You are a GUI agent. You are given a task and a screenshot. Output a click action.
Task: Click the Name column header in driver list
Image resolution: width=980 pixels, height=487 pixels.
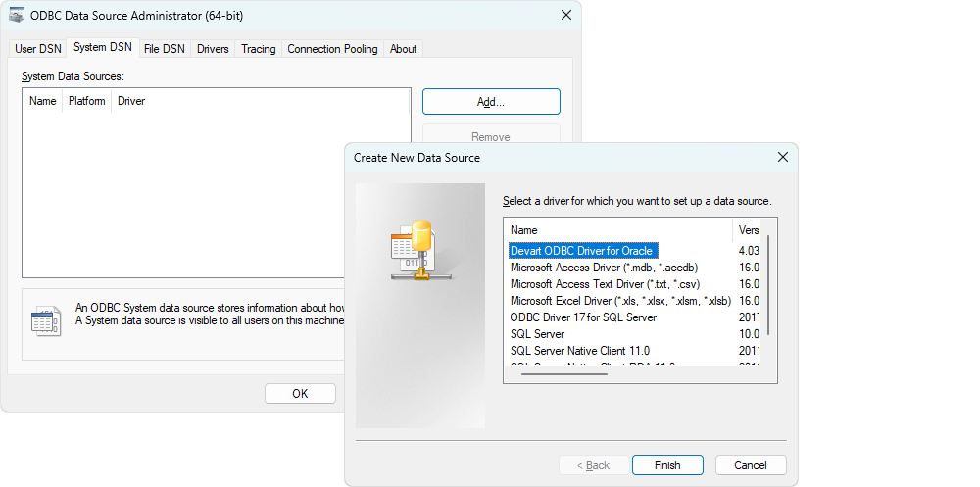click(618, 230)
